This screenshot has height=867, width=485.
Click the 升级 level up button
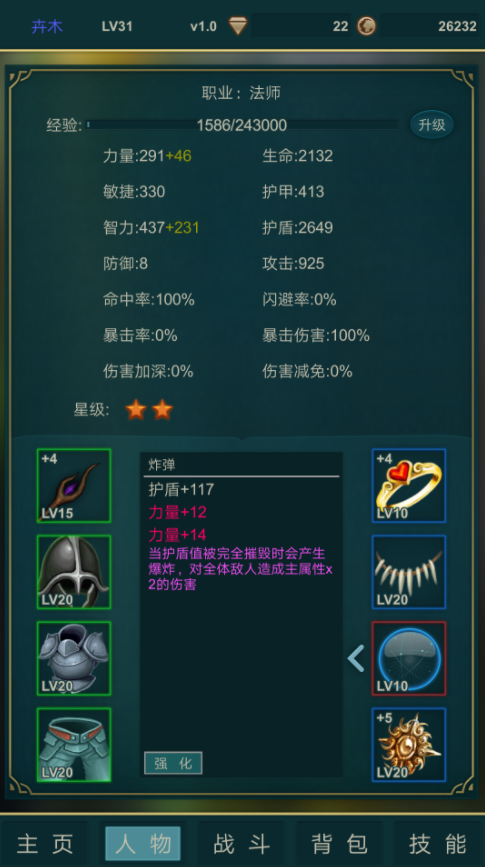coord(432,124)
